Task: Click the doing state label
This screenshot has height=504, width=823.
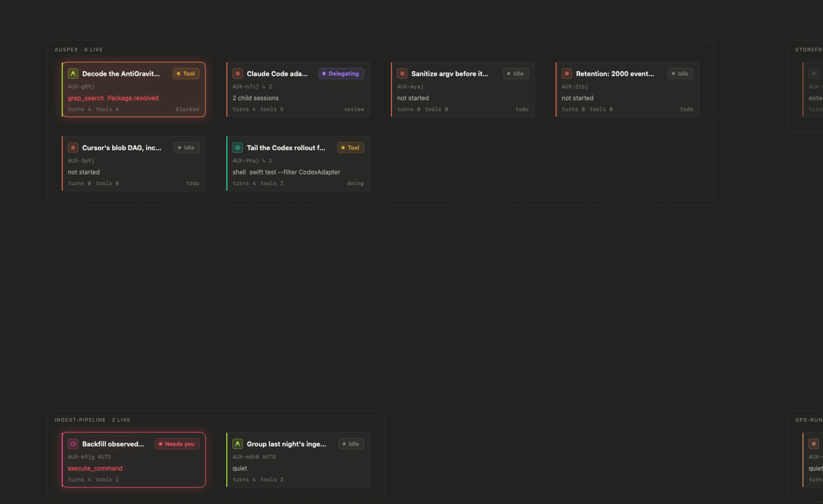Action: [355, 184]
